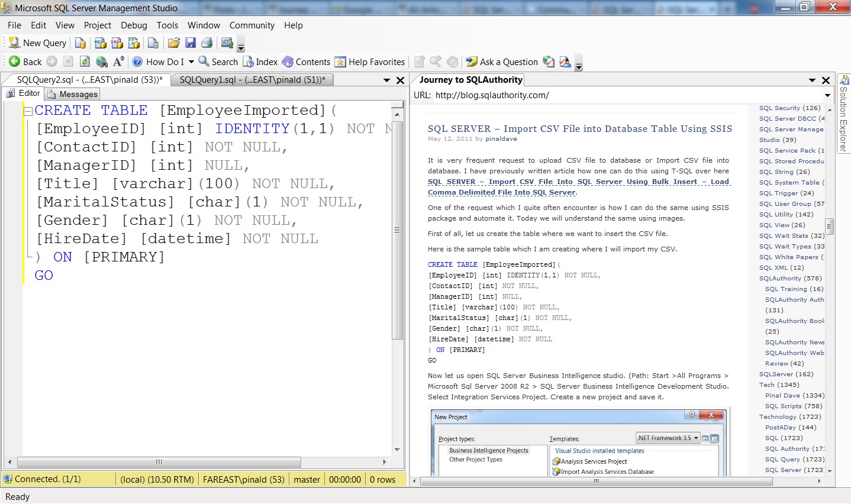
Task: Click Analysis Services MDX Query icon
Action: (x=101, y=43)
